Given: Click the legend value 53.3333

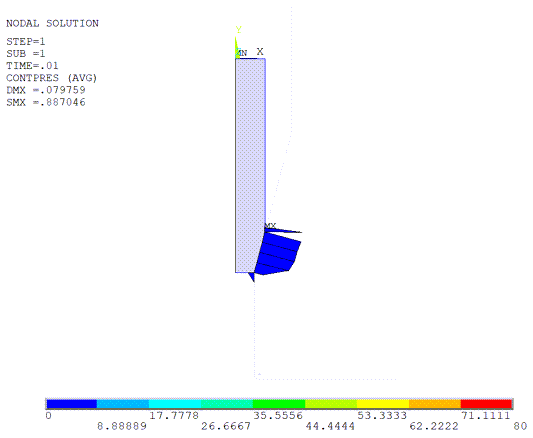Looking at the screenshot, I should [382, 416].
